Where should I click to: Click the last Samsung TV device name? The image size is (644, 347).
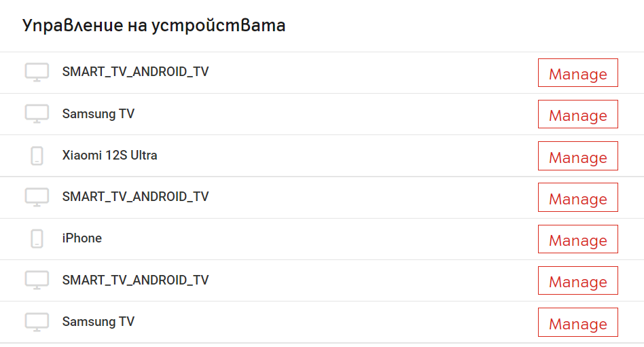pyautogui.click(x=99, y=322)
